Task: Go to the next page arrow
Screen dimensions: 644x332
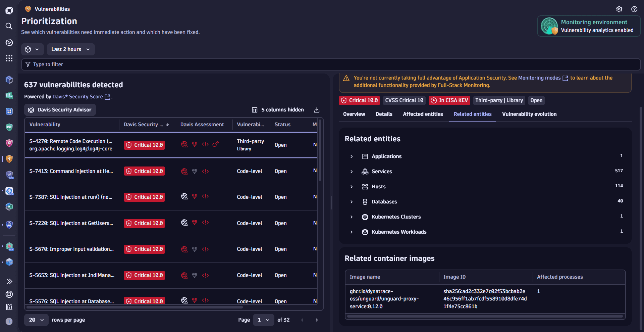Action: pos(317,320)
